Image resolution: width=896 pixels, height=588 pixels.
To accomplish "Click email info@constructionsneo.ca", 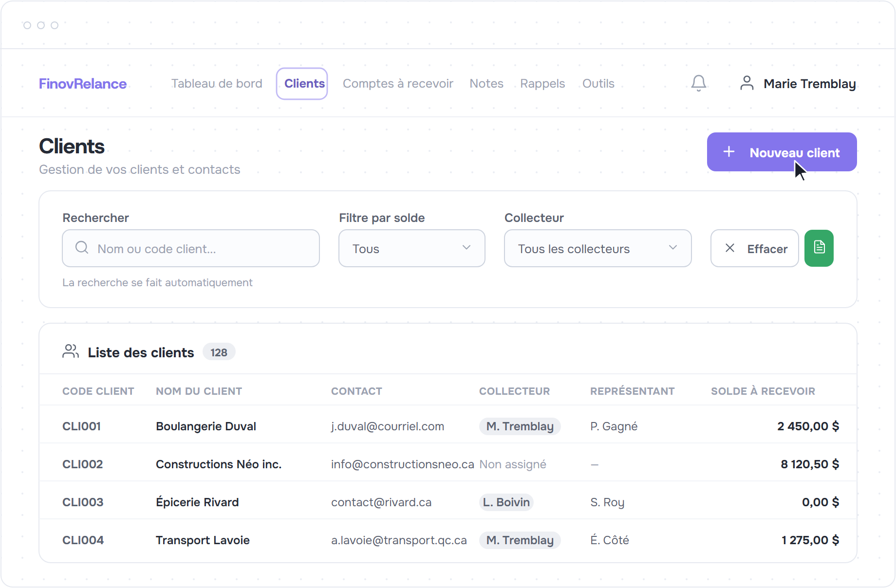I will 402,464.
